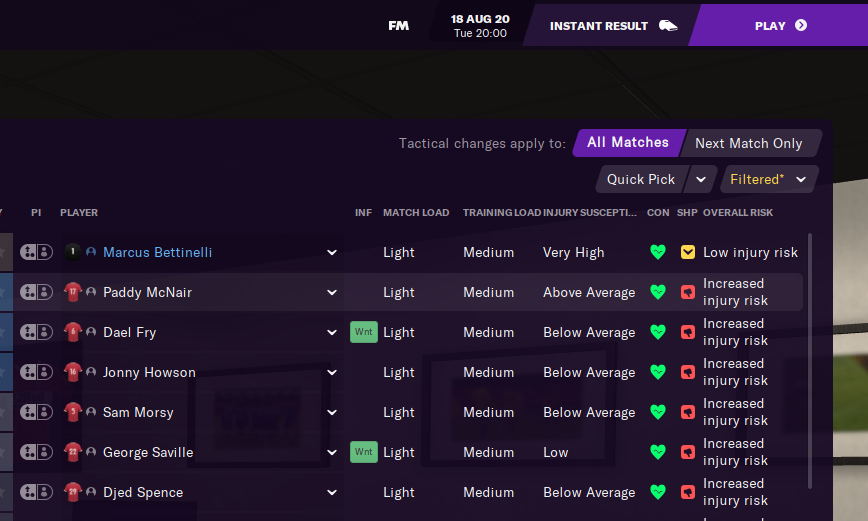
Task: Click Marcus Bettinelli's player instructions icon
Action: pyautogui.click(x=36, y=252)
